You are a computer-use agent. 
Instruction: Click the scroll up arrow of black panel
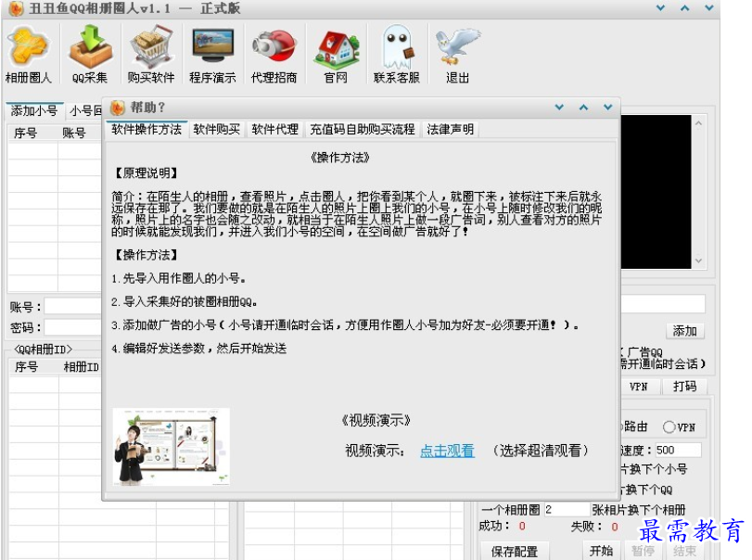click(698, 123)
